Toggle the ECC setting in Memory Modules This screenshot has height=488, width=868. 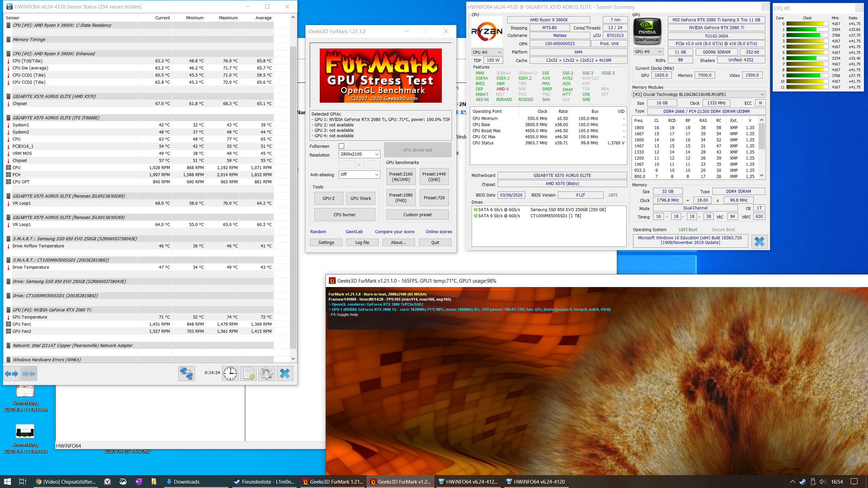click(x=760, y=103)
